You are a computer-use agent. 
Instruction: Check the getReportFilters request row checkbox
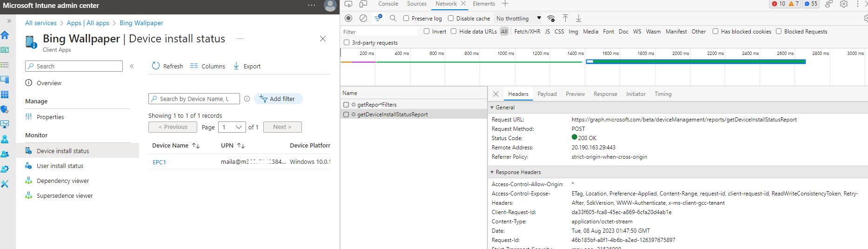pos(346,105)
